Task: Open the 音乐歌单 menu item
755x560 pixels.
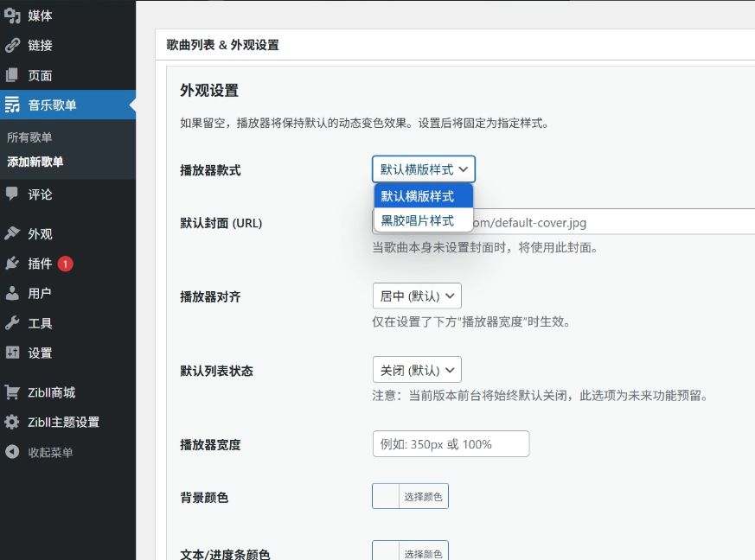Action: pyautogui.click(x=68, y=105)
